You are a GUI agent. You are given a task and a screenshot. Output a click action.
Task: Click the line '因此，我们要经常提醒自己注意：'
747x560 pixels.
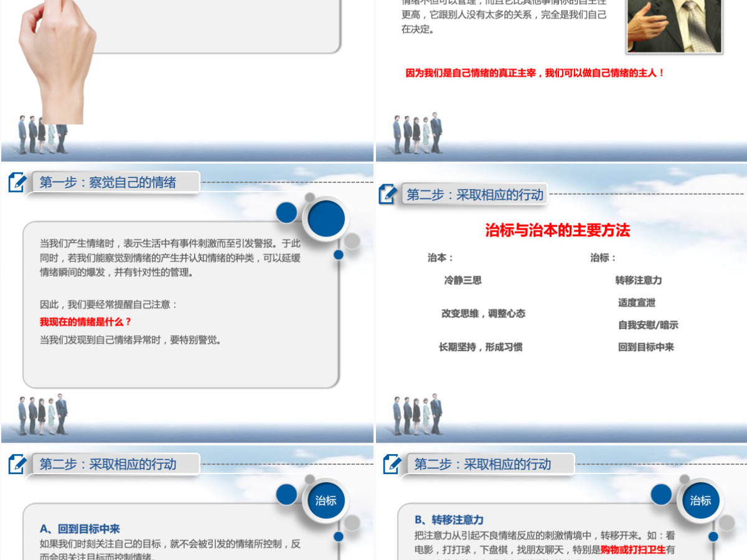(109, 305)
